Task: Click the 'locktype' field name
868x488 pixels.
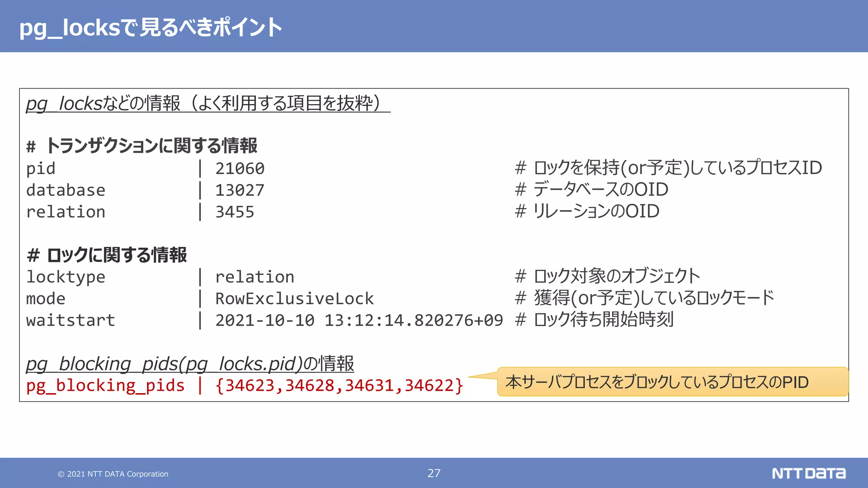Action: pyautogui.click(x=66, y=277)
